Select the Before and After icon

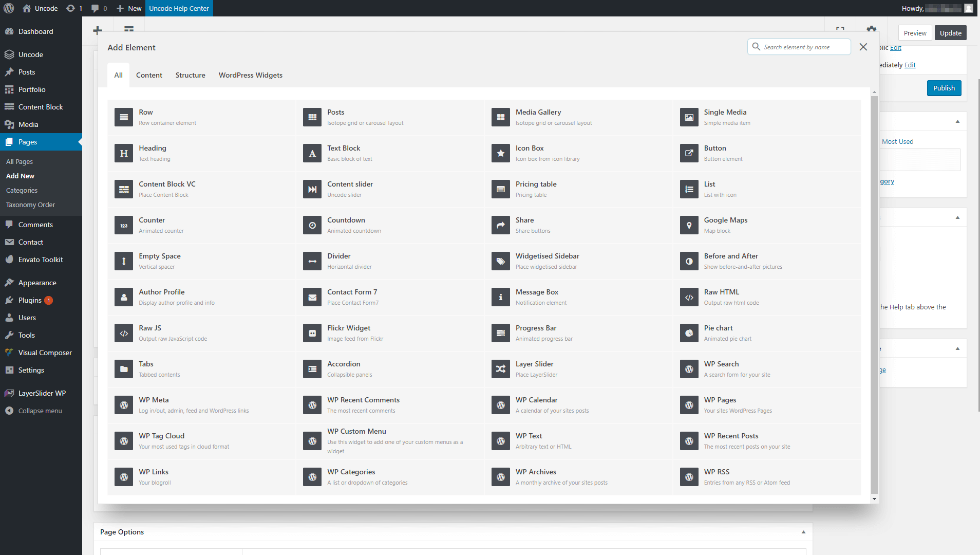[x=689, y=261]
